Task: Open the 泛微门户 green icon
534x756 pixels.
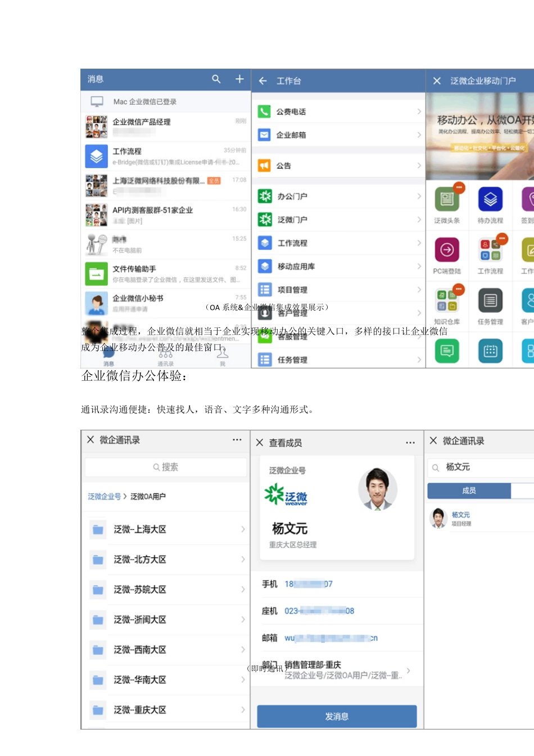Action: point(265,219)
